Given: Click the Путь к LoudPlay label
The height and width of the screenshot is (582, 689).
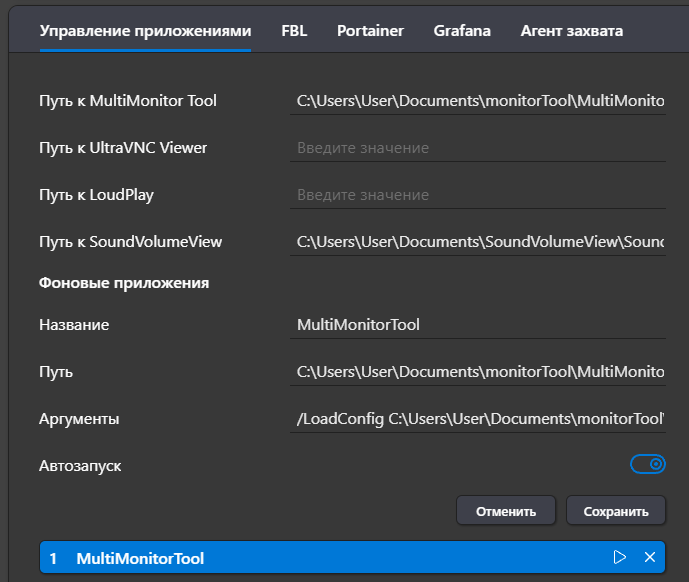Looking at the screenshot, I should [96, 195].
